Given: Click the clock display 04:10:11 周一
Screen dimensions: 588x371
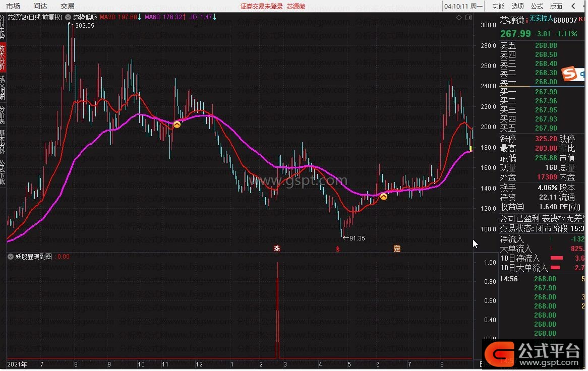Looking at the screenshot, I should pos(463,6).
